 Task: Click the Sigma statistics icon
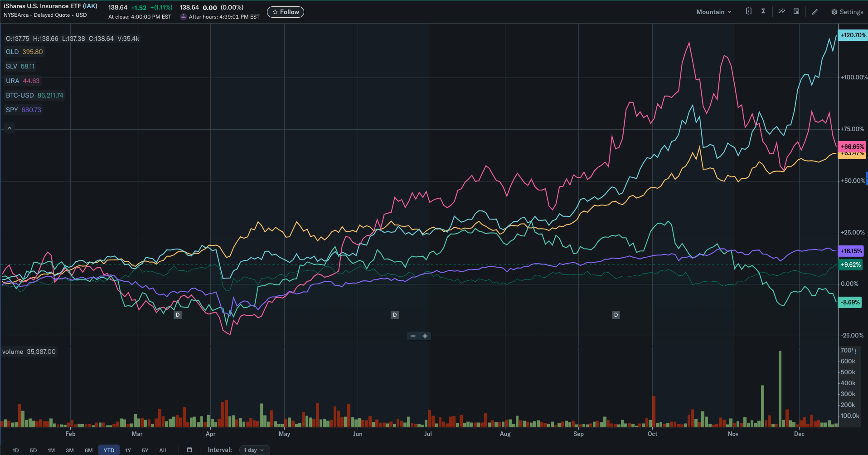(763, 11)
